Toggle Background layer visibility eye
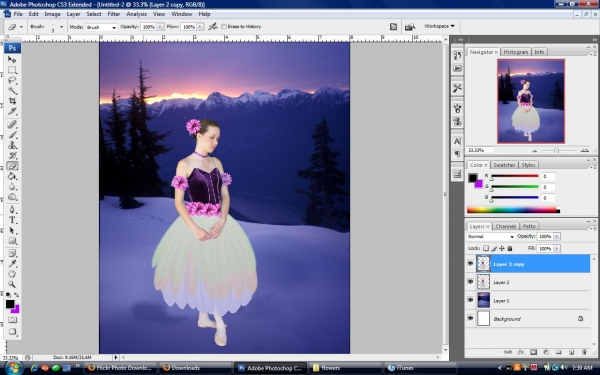Image resolution: width=600 pixels, height=375 pixels. (x=470, y=318)
